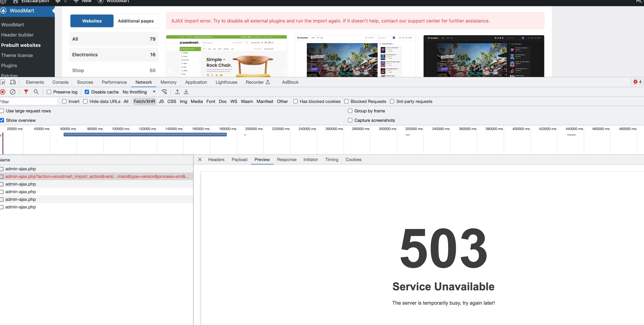
Task: Open Theme license sidebar link
Action: click(17, 55)
